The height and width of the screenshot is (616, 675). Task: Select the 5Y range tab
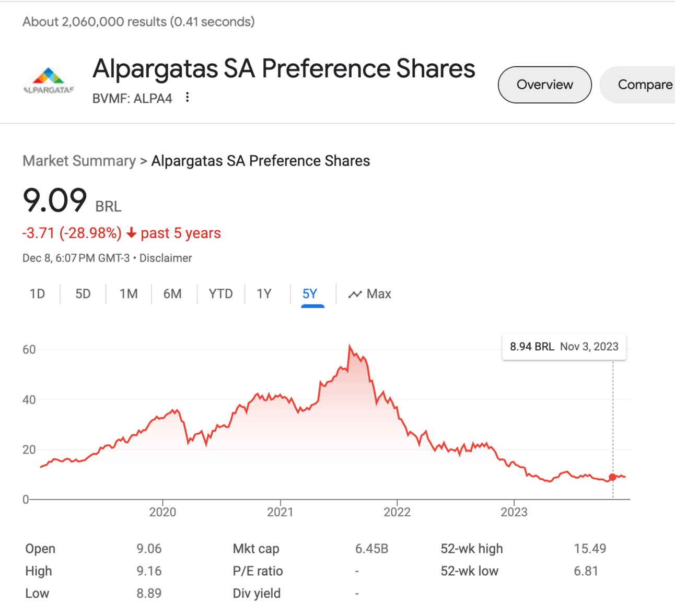click(310, 294)
